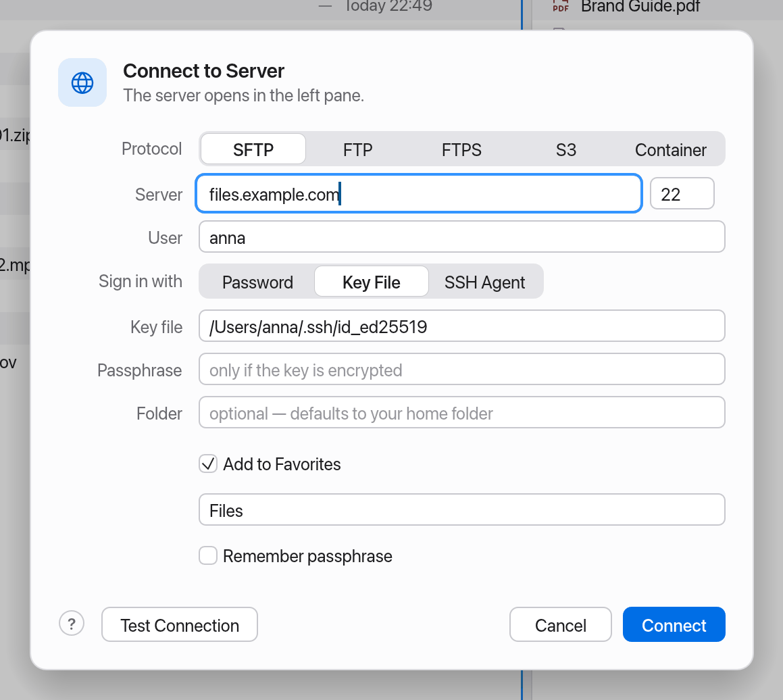This screenshot has width=783, height=700.
Task: Click into the Passphrase field
Action: pos(462,370)
